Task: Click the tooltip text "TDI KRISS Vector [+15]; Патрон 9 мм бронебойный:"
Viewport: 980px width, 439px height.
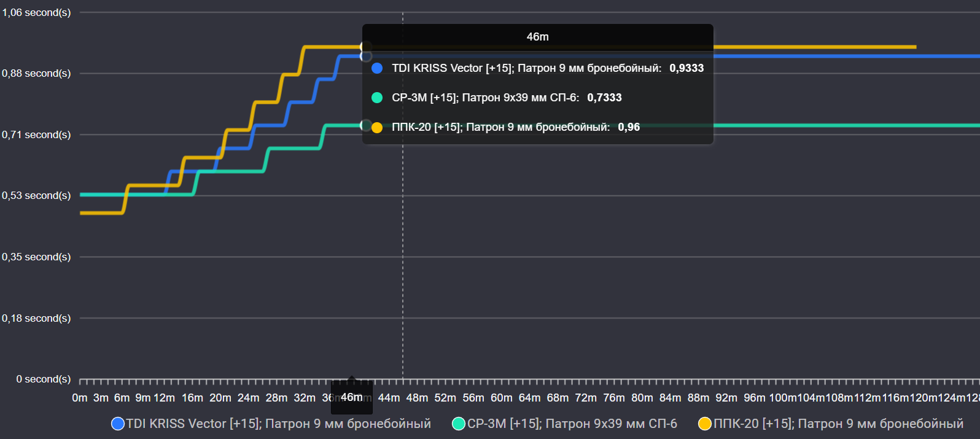Action: click(527, 68)
